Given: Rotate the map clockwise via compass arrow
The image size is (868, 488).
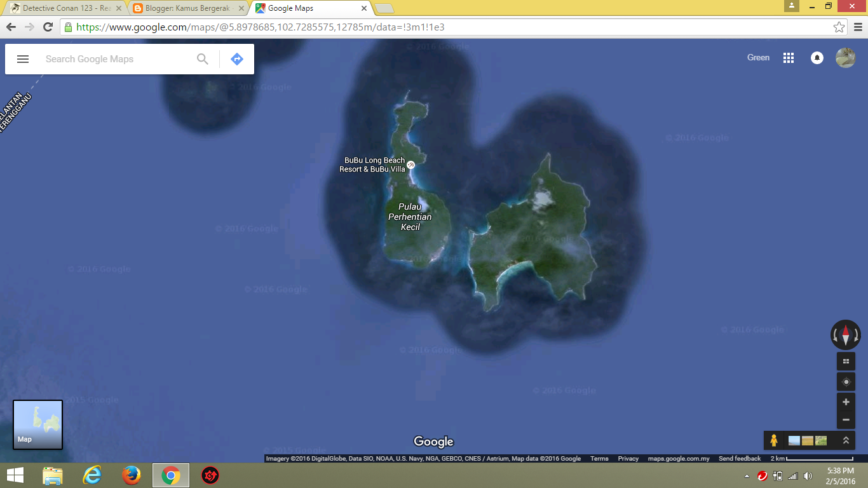Looking at the screenshot, I should 855,335.
